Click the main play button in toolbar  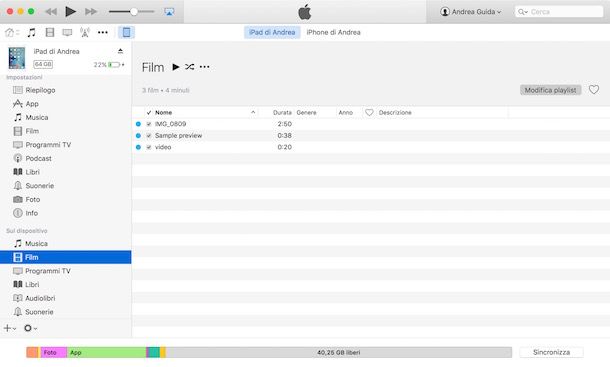(x=70, y=12)
